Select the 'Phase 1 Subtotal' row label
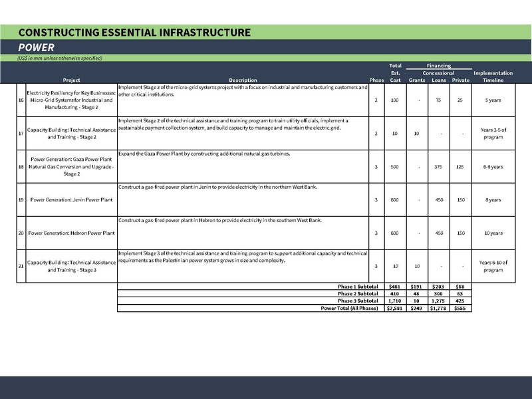 pyautogui.click(x=357, y=287)
